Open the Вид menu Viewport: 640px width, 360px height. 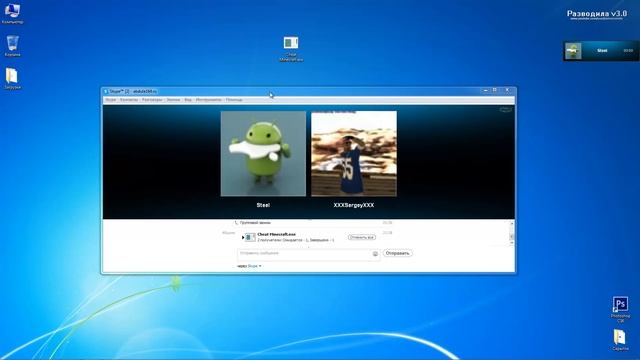click(188, 100)
